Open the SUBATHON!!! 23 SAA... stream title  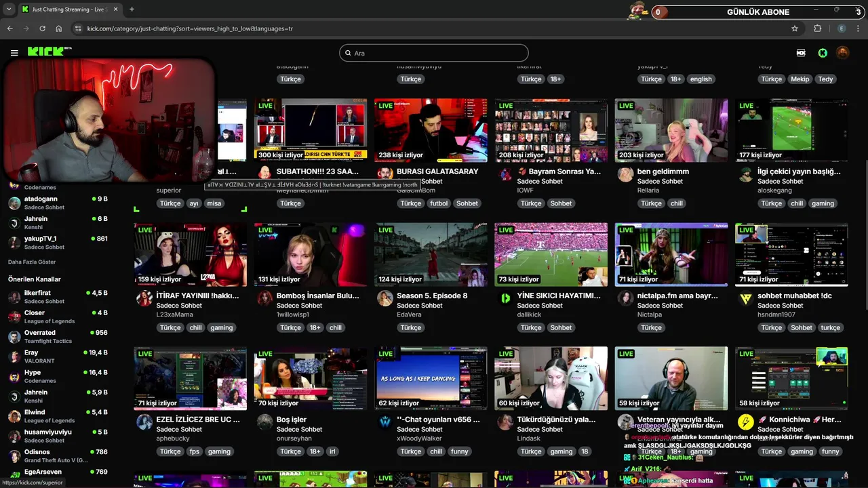[317, 171]
